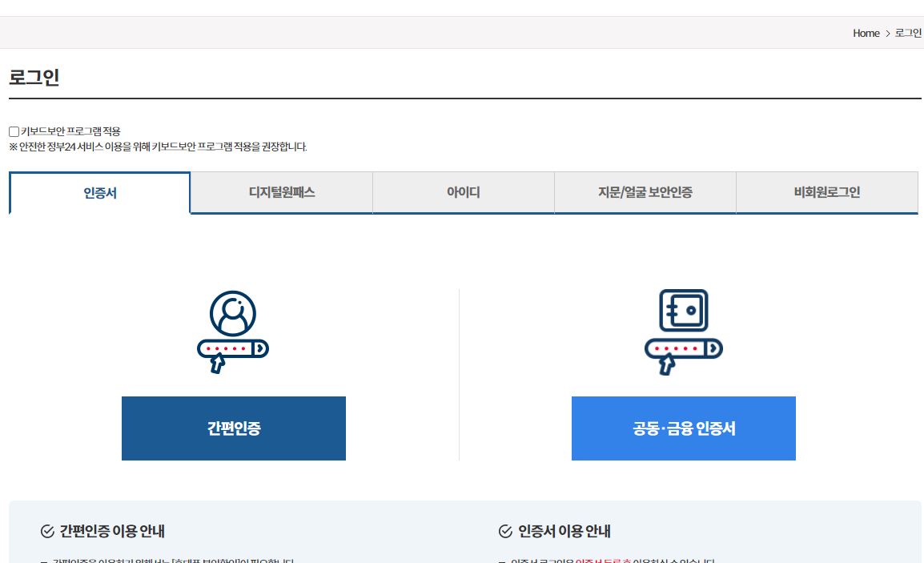Image resolution: width=924 pixels, height=563 pixels.
Task: Click the checkmark icon beside 간편인증 이용 안내
Action: point(46,530)
